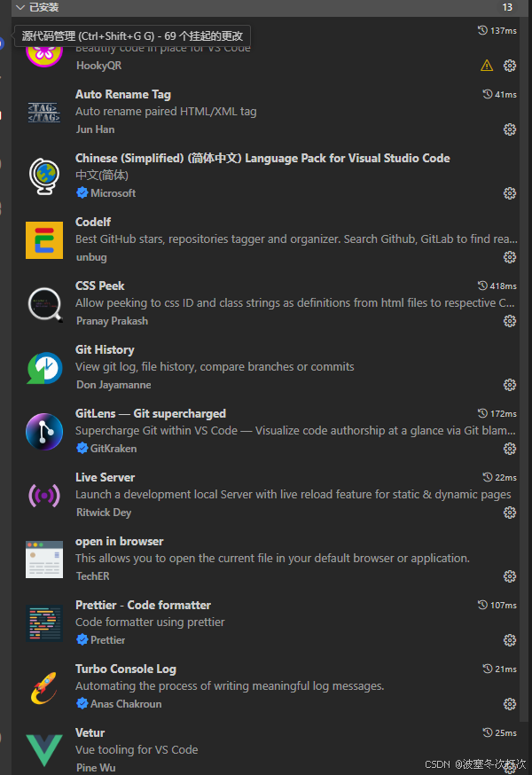Viewport: 532px width, 775px height.
Task: Click the 25ms activation time on Vetur
Action: 500,732
